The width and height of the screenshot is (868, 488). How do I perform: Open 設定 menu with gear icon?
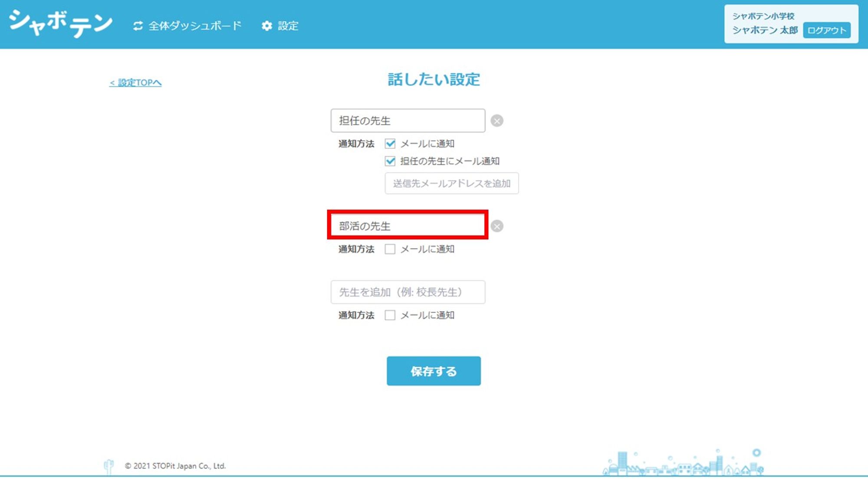(x=280, y=26)
